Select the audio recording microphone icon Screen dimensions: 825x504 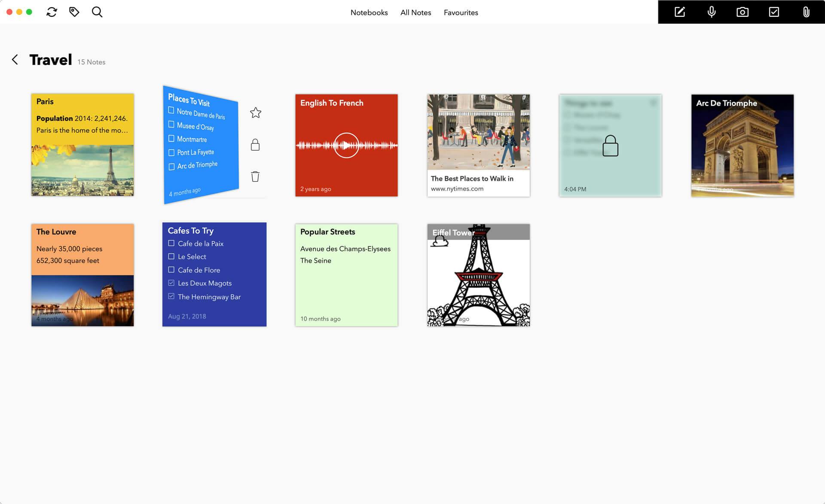click(711, 12)
